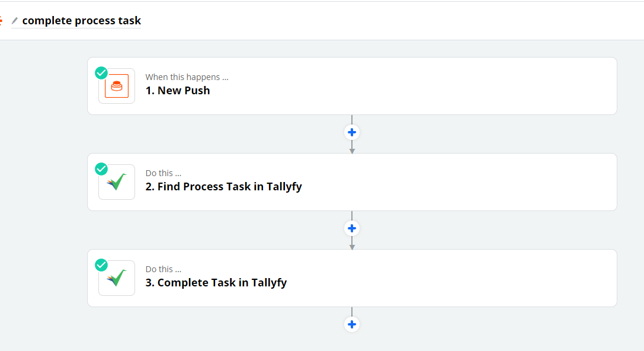Open step 1 via the New Push heading

click(x=178, y=90)
